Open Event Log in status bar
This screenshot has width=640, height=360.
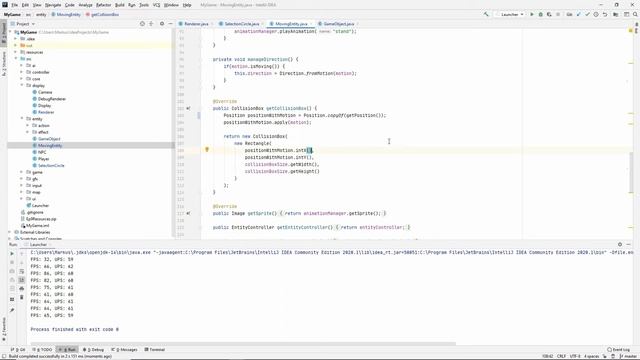[618, 350]
